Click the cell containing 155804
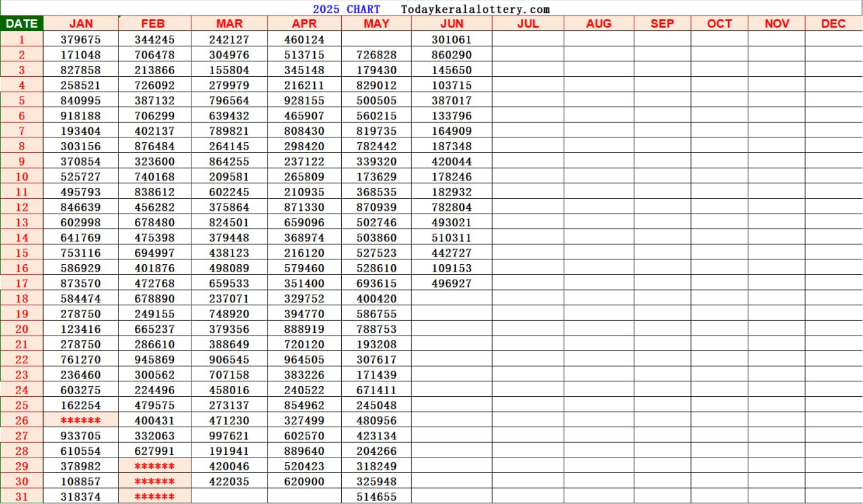 point(229,70)
